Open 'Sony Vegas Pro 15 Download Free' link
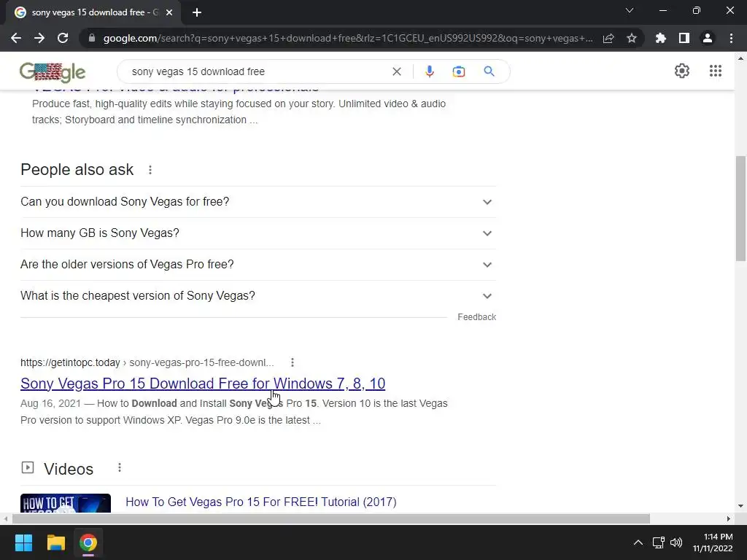This screenshot has height=560, width=747. [203, 384]
